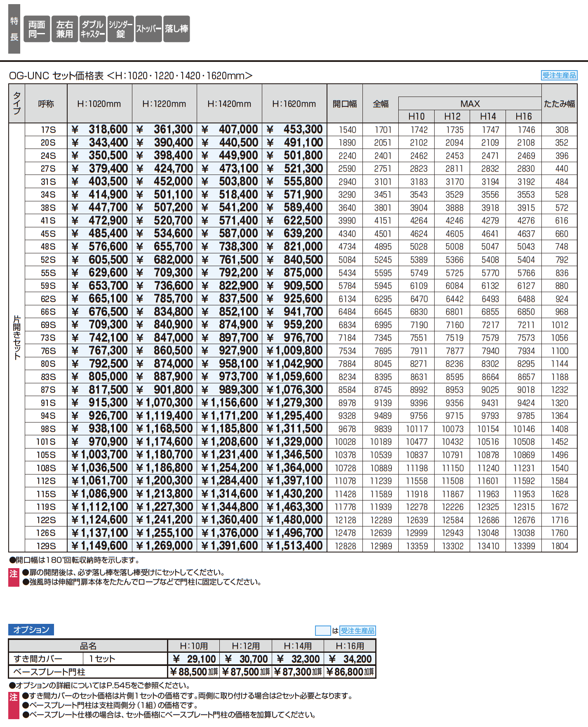Select price ¥503,800 in the 31S row
588x727 pixels.
[229, 182]
